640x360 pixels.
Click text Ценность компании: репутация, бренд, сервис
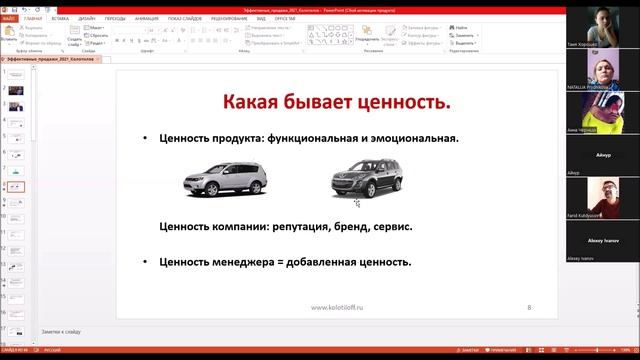pos(286,227)
